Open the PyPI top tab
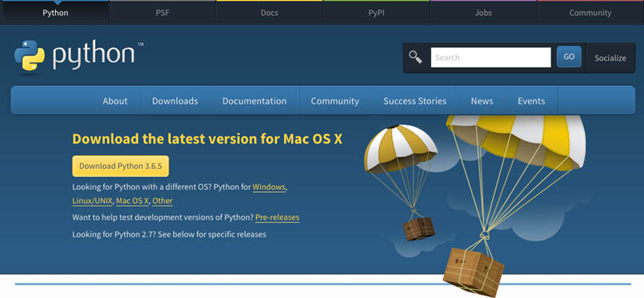The image size is (644, 298). coord(377,13)
